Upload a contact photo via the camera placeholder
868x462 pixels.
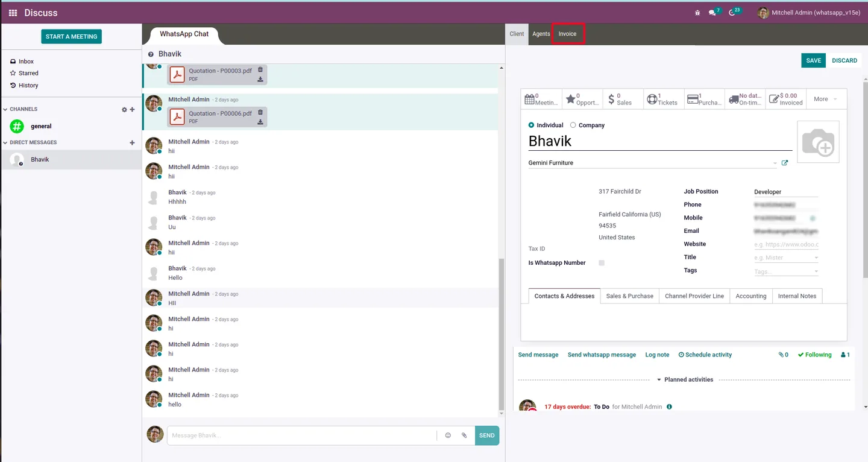click(x=818, y=142)
